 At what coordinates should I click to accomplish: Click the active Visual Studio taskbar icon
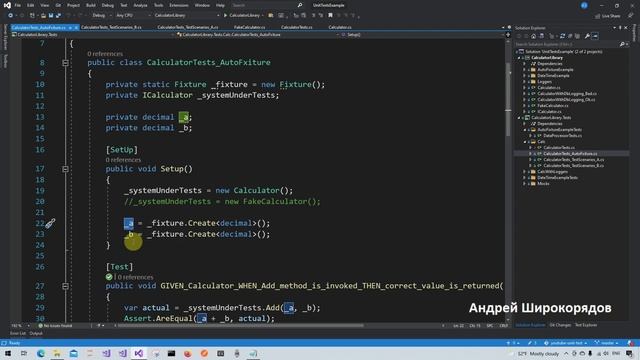tap(139, 353)
